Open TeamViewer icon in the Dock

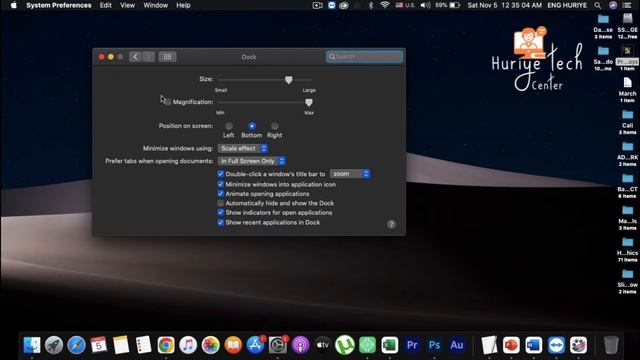(x=556, y=345)
